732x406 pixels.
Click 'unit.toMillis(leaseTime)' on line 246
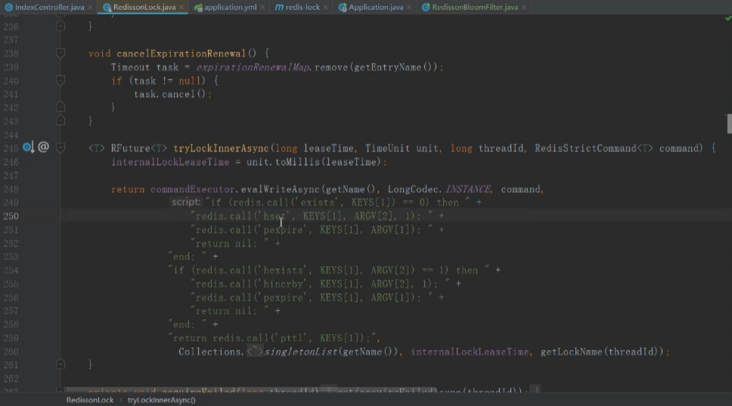coord(314,162)
